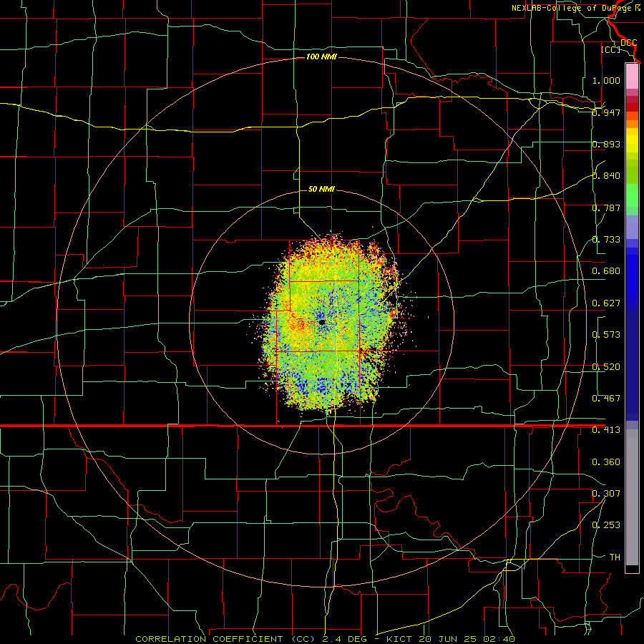This screenshot has height=644, width=644.
Task: Click the 0.840 legend value
Action: [606, 176]
